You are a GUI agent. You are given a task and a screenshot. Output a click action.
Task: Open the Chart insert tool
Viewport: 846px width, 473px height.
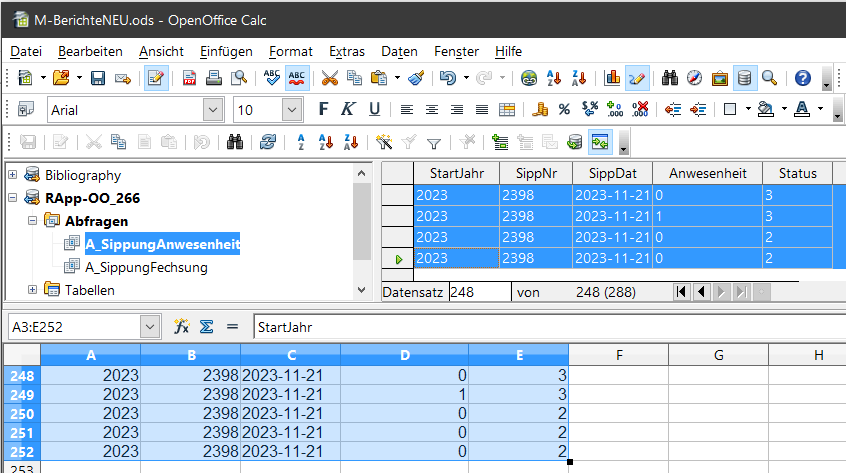(x=613, y=78)
